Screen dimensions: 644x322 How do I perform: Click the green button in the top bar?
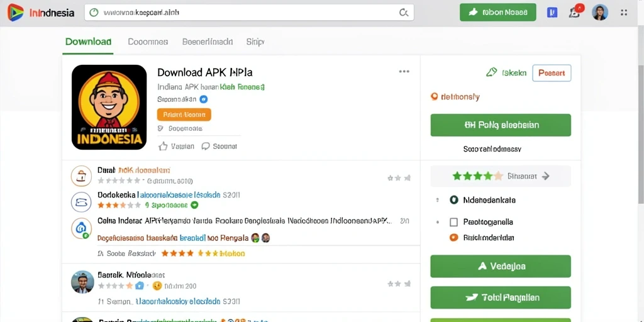[x=498, y=13]
